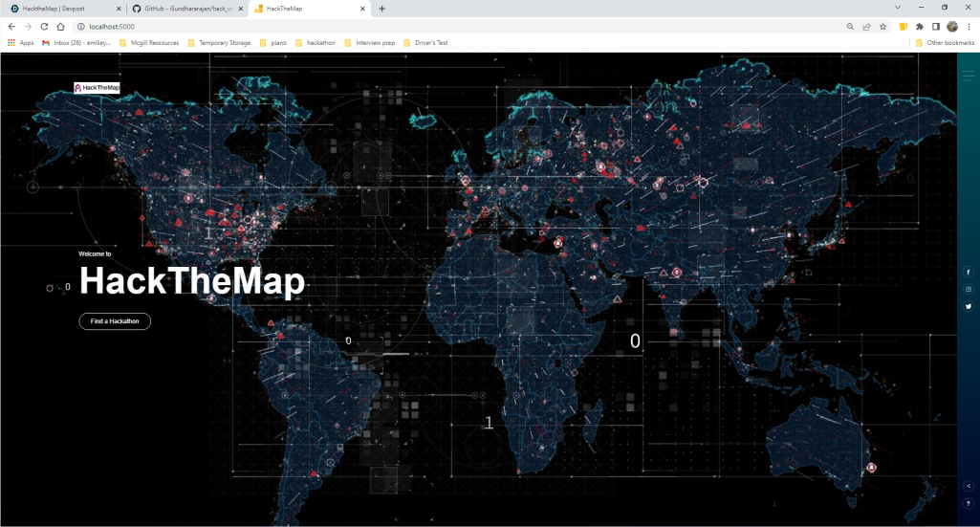Screen dimensions: 980x527
Task: Click the help question mark icon
Action: pyautogui.click(x=969, y=503)
